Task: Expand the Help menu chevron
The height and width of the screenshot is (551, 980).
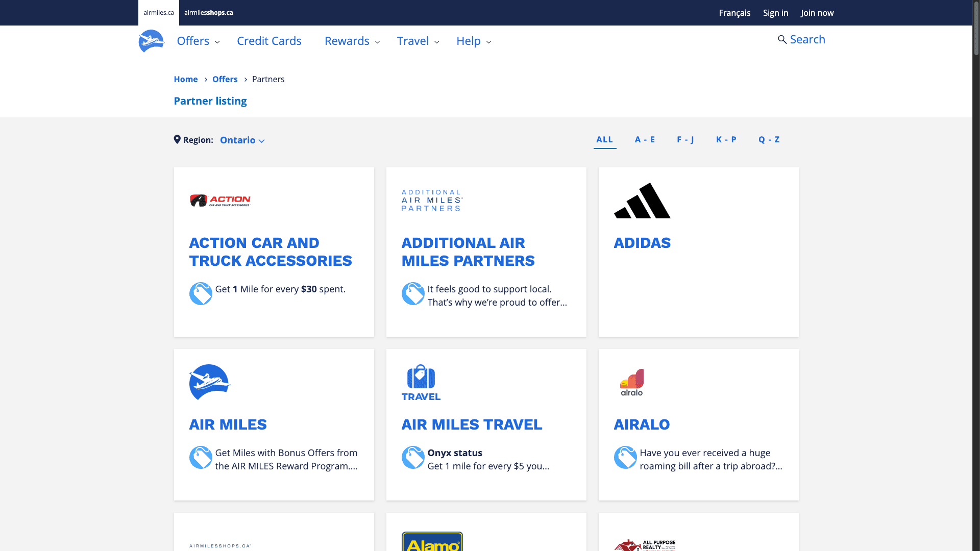Action: 489,42
